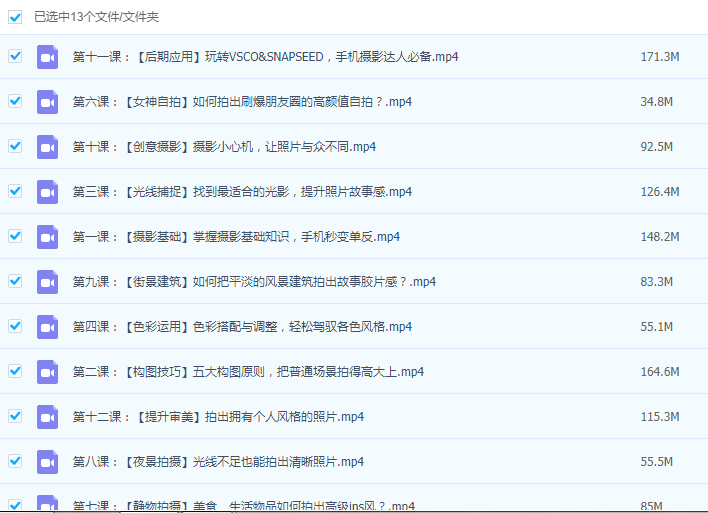Click video icon for 第三课 光线捕捉 file
708x513 pixels.
coord(47,192)
